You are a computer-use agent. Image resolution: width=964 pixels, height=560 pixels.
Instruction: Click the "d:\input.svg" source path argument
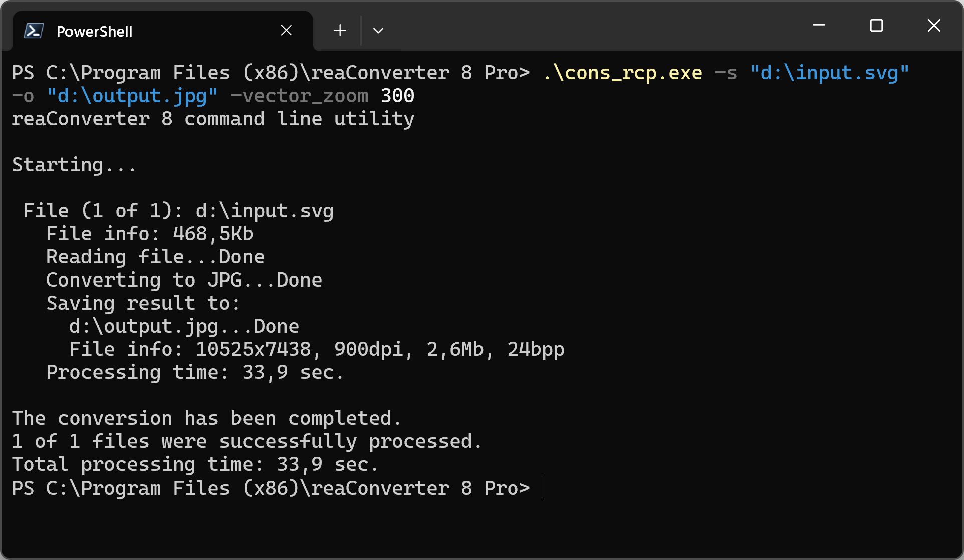point(829,73)
